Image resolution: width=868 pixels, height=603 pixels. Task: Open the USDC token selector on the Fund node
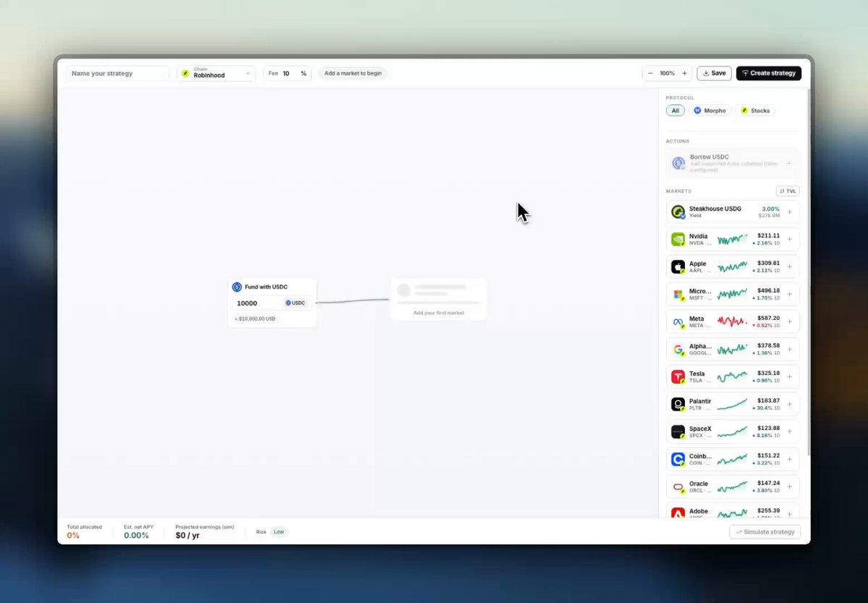pos(295,303)
